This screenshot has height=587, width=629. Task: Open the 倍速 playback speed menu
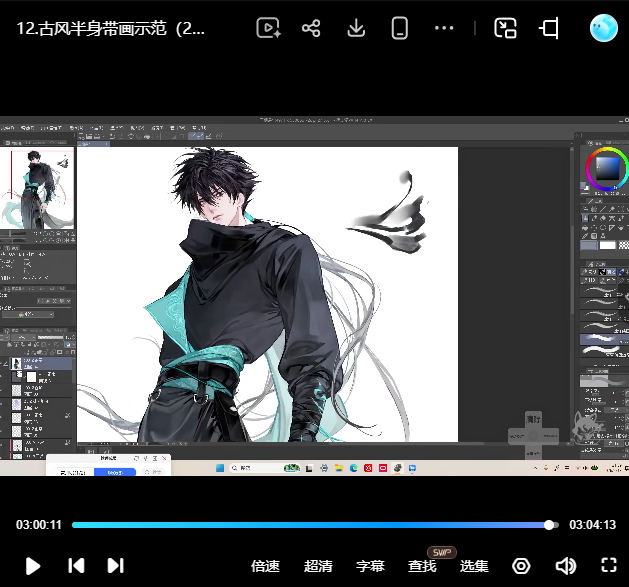(x=265, y=566)
